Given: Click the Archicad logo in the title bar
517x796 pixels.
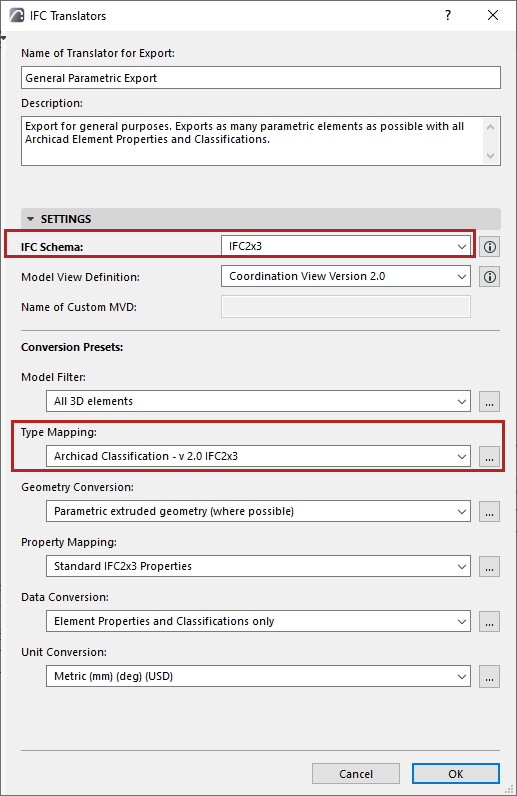Looking at the screenshot, I should click(17, 15).
